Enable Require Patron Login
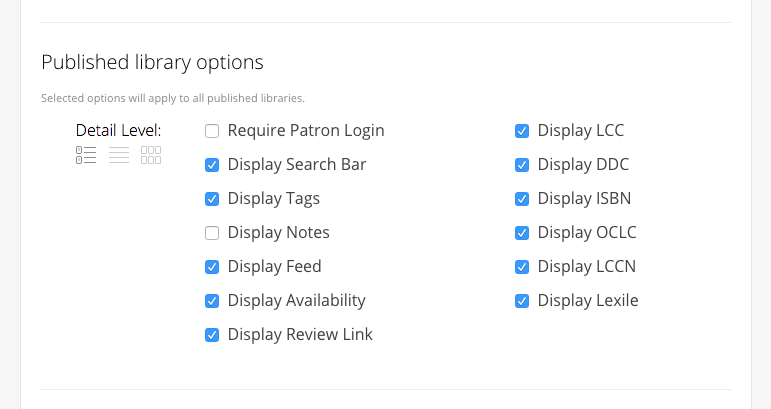This screenshot has height=409, width=771. click(x=212, y=131)
